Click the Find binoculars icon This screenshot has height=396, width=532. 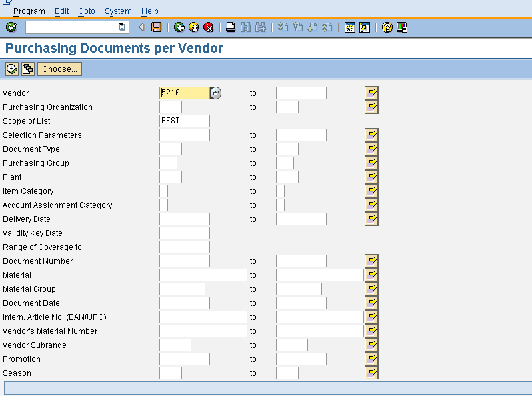click(x=245, y=27)
